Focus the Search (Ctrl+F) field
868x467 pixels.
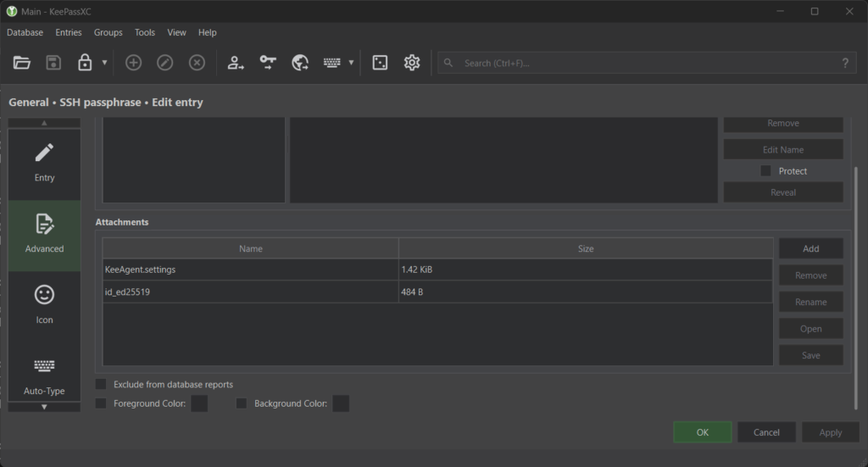[x=647, y=63]
